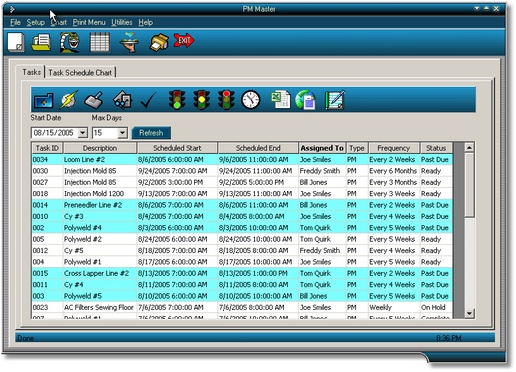Click the printer toolbar icon
The width and height of the screenshot is (516, 372).
tap(159, 42)
